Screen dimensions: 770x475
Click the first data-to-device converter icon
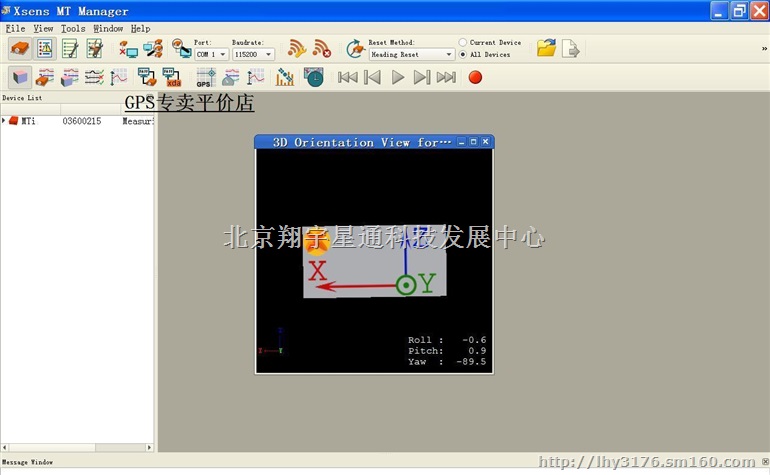[147, 77]
